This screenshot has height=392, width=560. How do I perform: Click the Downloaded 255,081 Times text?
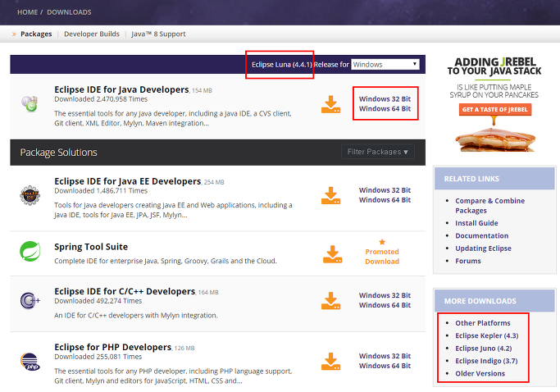pos(98,357)
